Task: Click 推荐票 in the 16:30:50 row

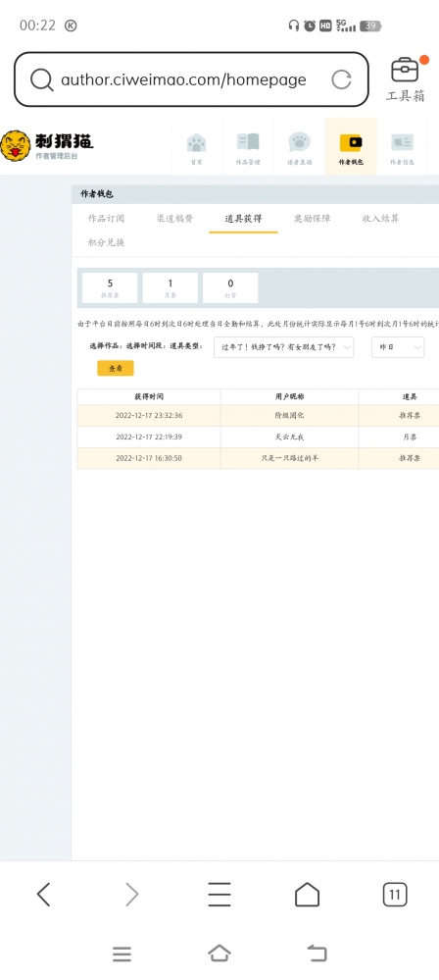Action: (410, 458)
